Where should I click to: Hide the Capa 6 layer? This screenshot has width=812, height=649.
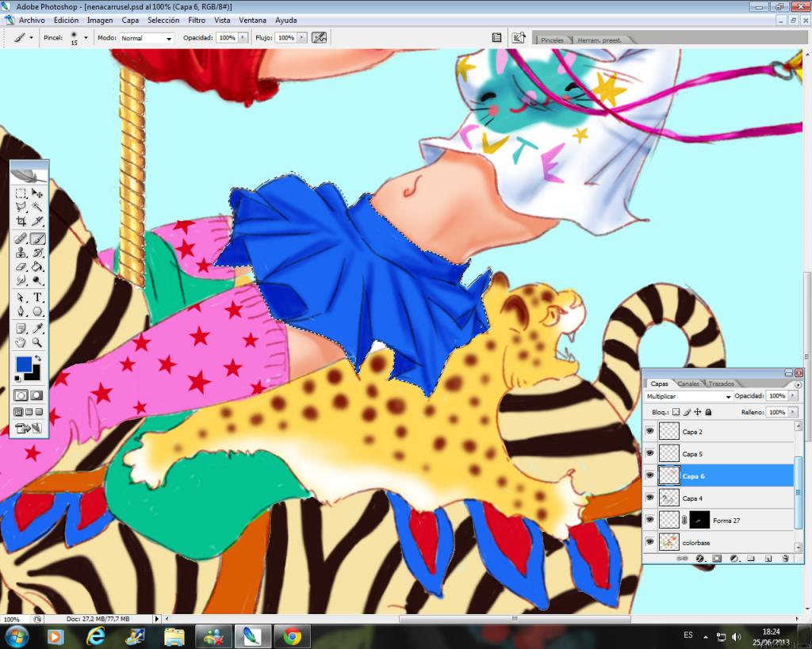[650, 475]
